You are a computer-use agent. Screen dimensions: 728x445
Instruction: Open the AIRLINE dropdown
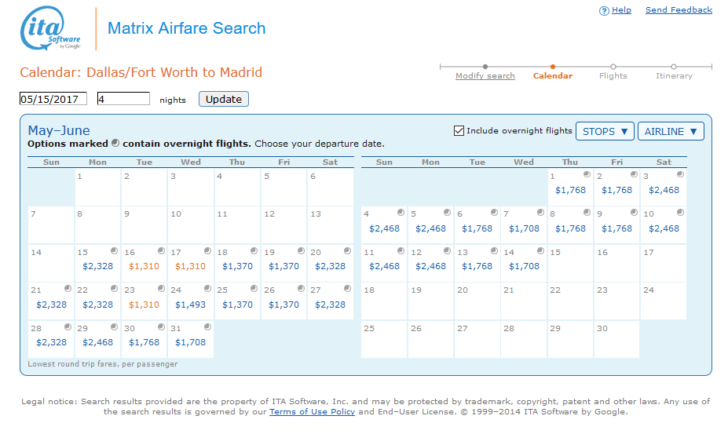coord(671,131)
